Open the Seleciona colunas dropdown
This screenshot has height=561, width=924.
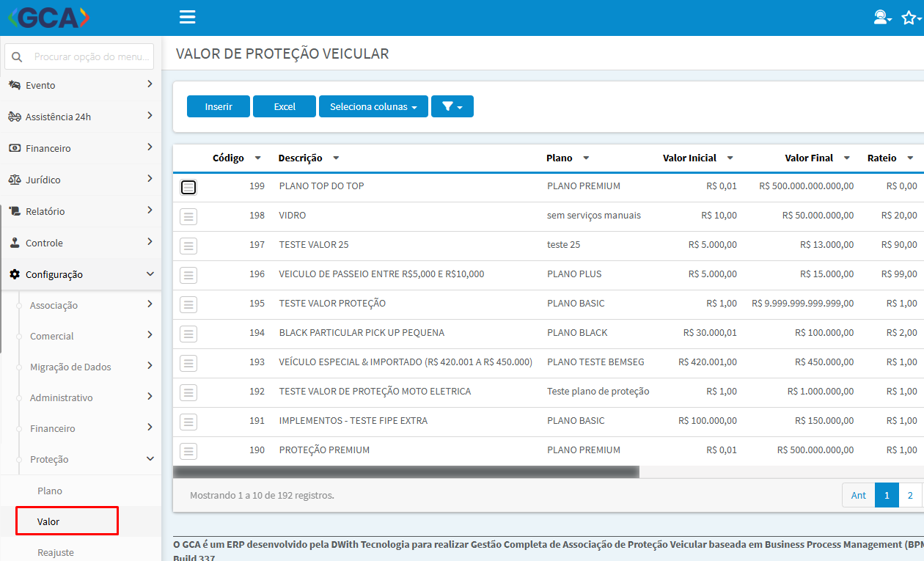pyautogui.click(x=373, y=106)
